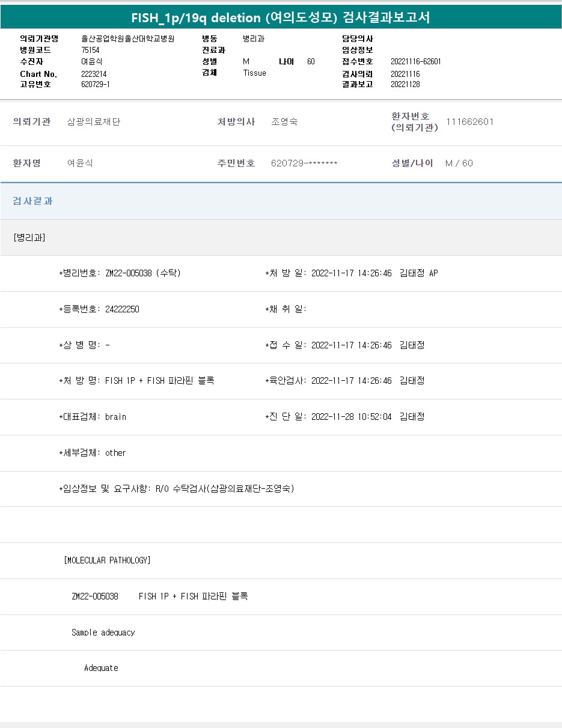562x728 pixels.
Task: Select the referring institution 삼광의료재단
Action: tap(94, 122)
